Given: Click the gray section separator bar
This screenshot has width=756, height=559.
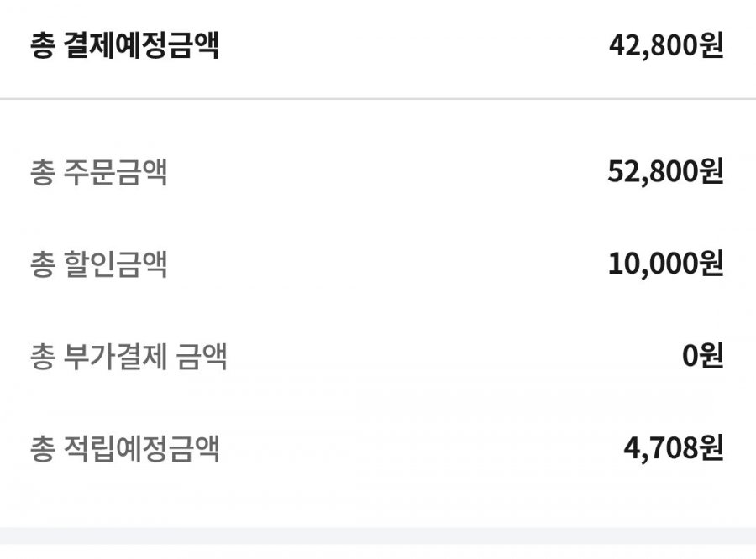Looking at the screenshot, I should click(x=378, y=535).
